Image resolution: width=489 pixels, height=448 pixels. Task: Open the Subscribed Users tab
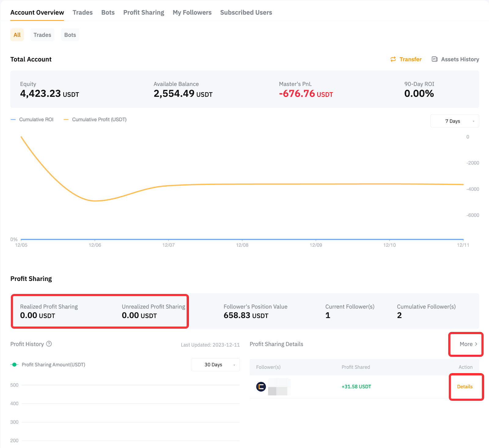[246, 13]
